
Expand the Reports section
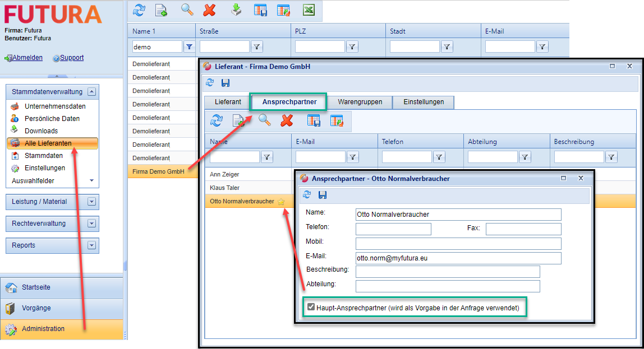[x=92, y=245]
